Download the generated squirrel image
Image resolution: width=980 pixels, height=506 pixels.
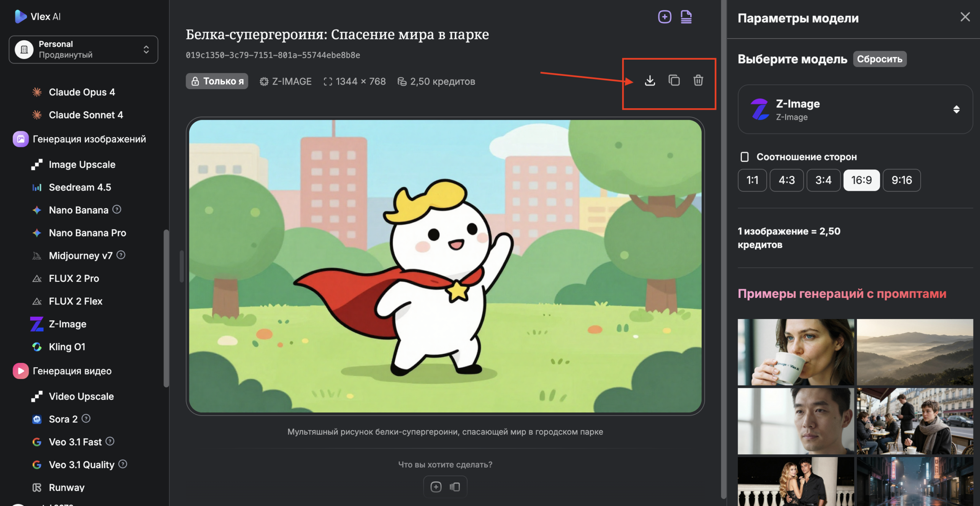click(x=650, y=81)
